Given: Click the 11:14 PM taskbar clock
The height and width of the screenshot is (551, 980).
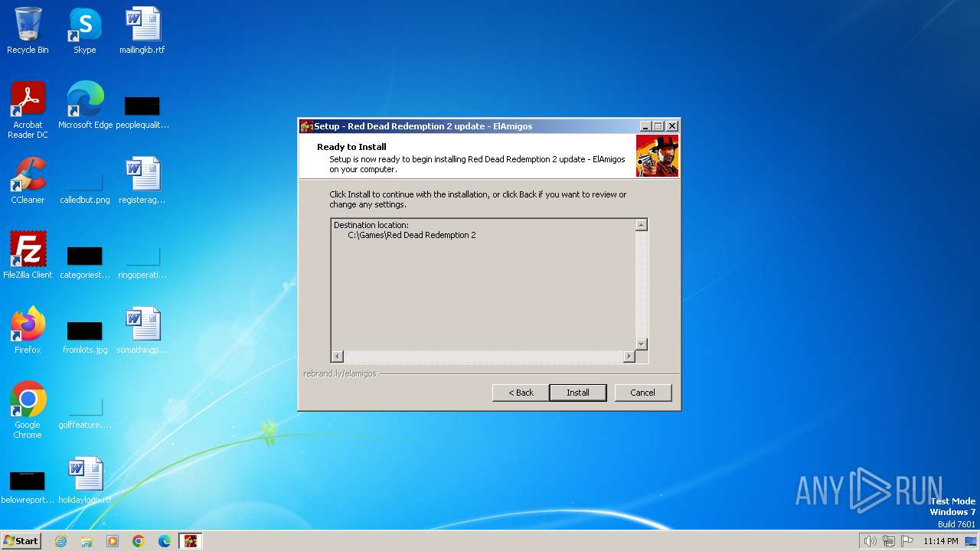Looking at the screenshot, I should [941, 541].
